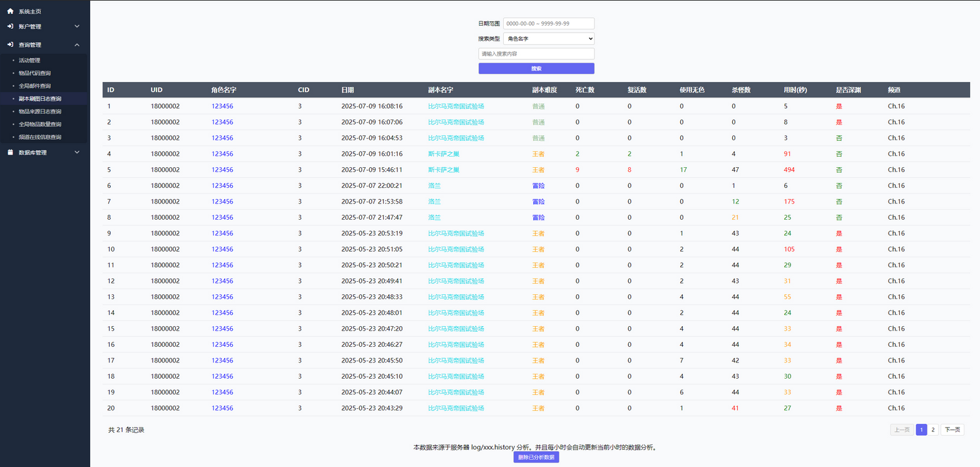Select 频道在线信息查询 menu entry

click(x=40, y=137)
